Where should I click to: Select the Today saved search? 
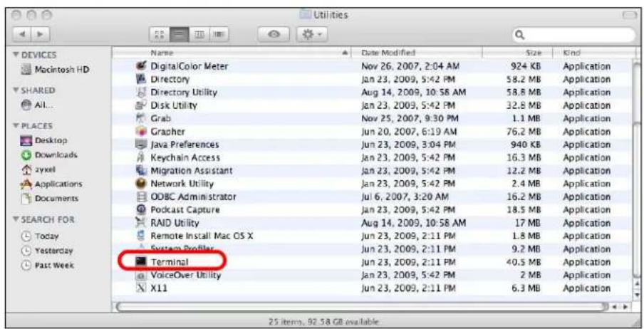click(x=40, y=236)
